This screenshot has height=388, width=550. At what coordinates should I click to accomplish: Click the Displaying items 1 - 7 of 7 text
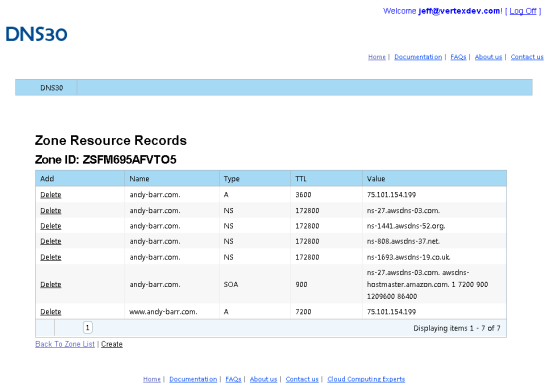click(457, 328)
